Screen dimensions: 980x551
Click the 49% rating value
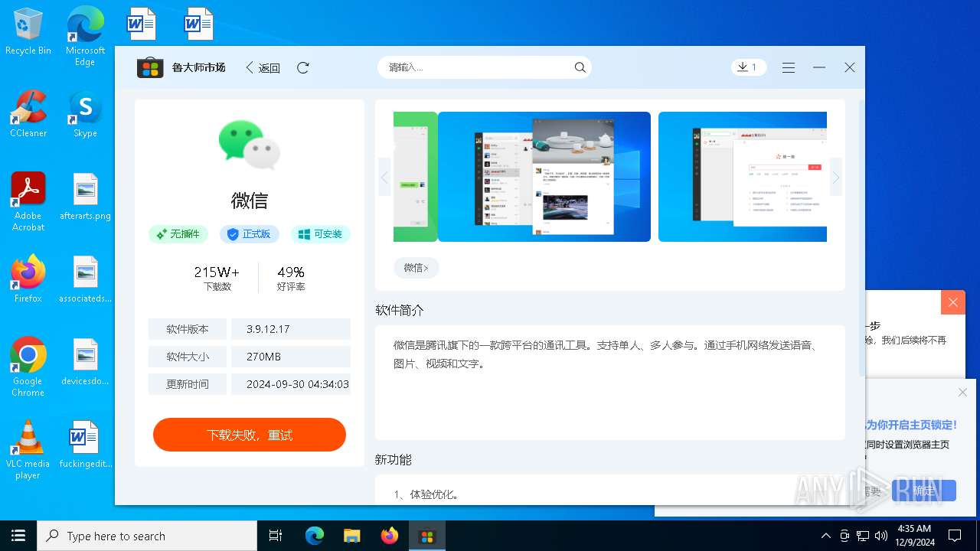[x=291, y=272]
